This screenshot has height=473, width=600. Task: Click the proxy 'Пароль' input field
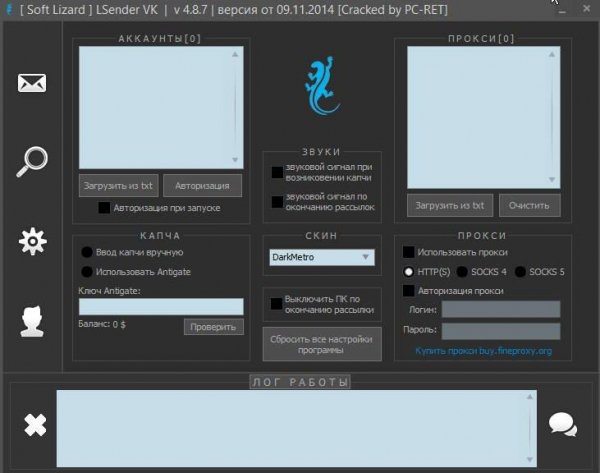tap(501, 331)
